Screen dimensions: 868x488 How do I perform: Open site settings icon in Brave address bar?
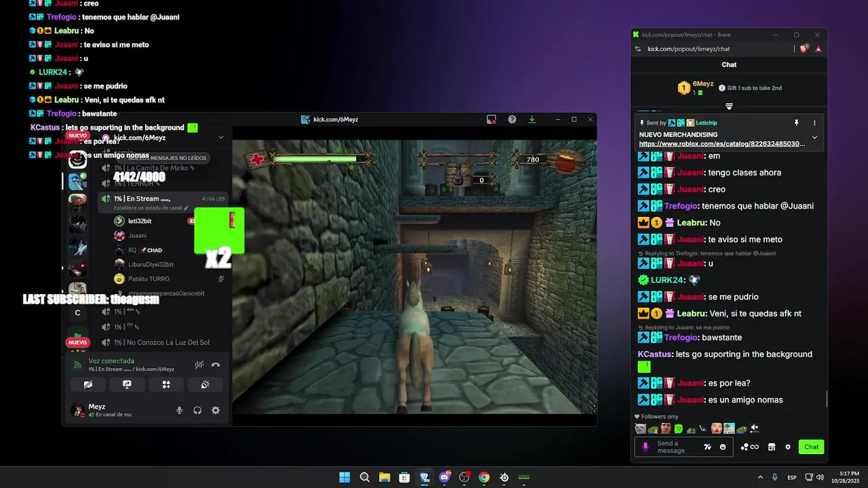click(638, 49)
